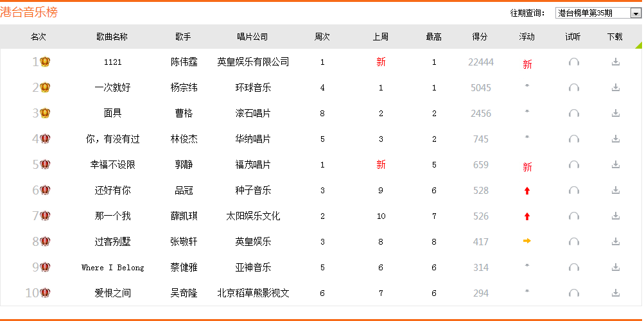Play preview of 那一个我
644x321 pixels.
574,216
